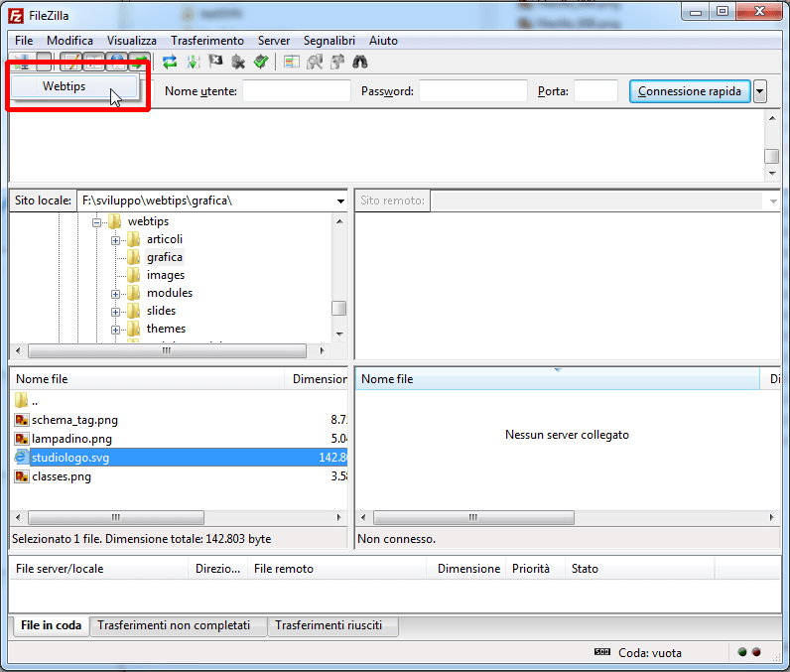Click the disconnect from server icon
Screen dimensions: 790x672
pos(238,62)
